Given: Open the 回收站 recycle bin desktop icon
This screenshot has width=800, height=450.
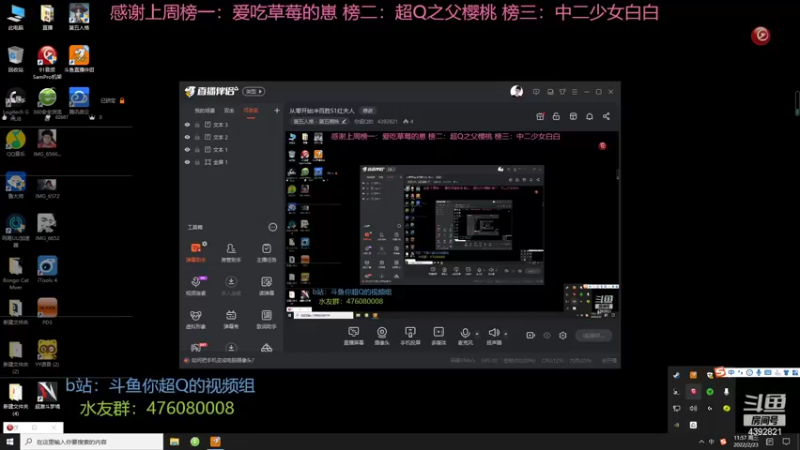Looking at the screenshot, I should pyautogui.click(x=16, y=59).
